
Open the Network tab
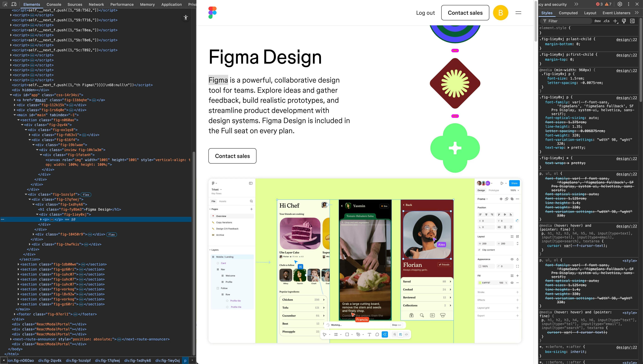[x=96, y=4]
